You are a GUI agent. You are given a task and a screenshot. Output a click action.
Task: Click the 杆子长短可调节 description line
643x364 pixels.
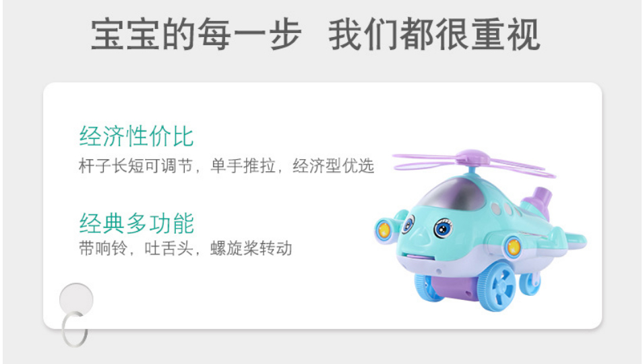[x=226, y=166]
